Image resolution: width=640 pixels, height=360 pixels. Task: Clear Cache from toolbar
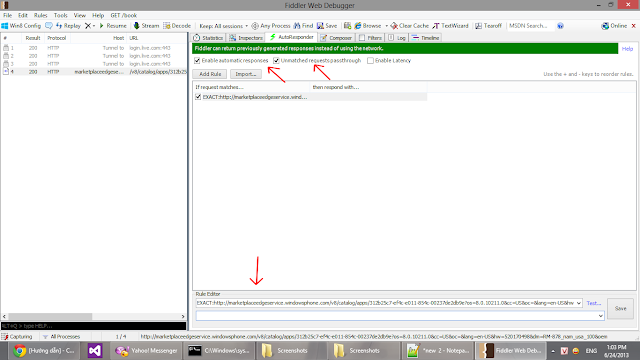click(409, 26)
